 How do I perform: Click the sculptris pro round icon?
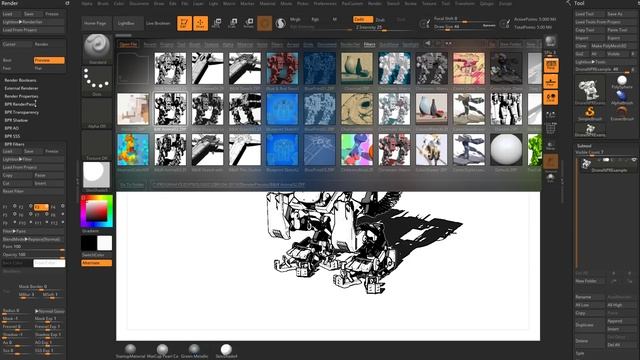[x=280, y=23]
